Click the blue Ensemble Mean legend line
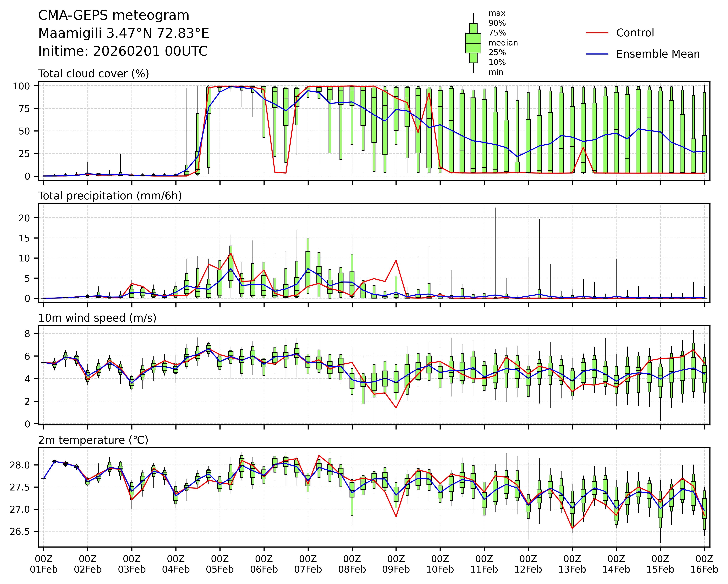Image resolution: width=728 pixels, height=584 pixels. coord(597,54)
